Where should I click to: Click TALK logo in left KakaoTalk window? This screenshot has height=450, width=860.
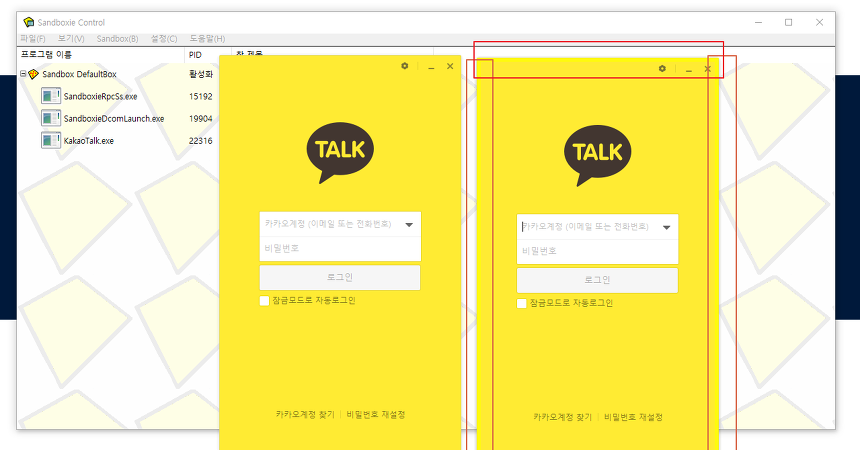click(x=340, y=152)
